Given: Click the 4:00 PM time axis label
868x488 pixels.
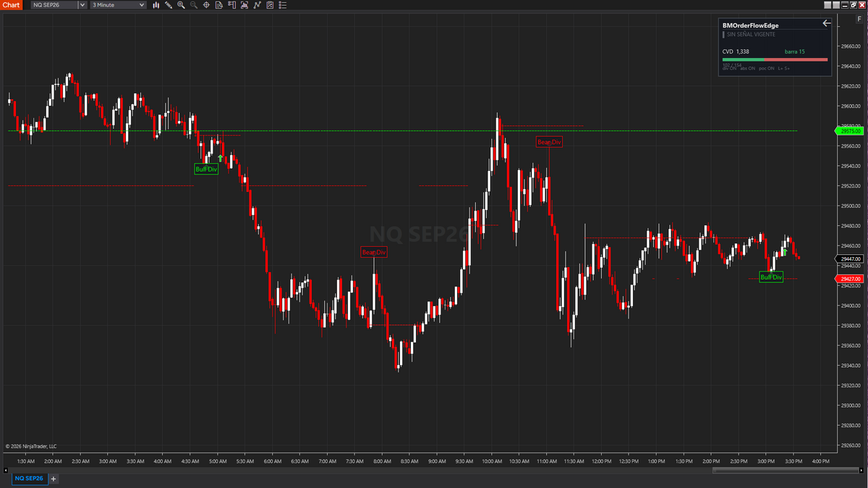Looking at the screenshot, I should coord(820,460).
